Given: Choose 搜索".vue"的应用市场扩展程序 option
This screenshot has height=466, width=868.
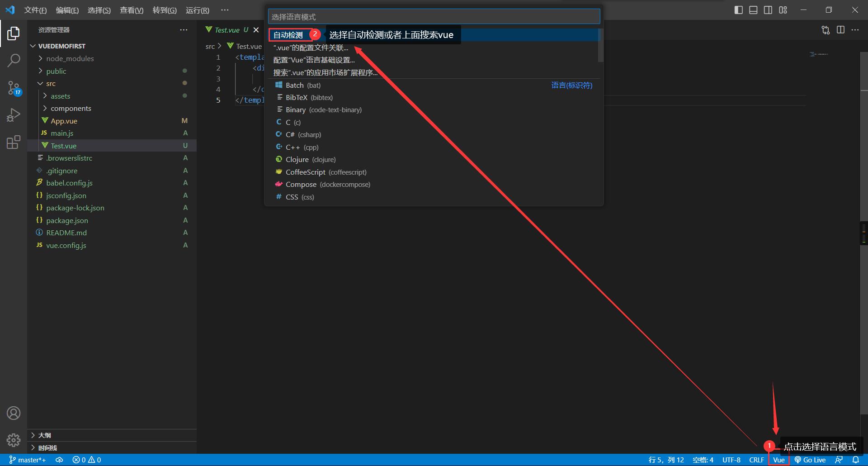Looking at the screenshot, I should 434,72.
